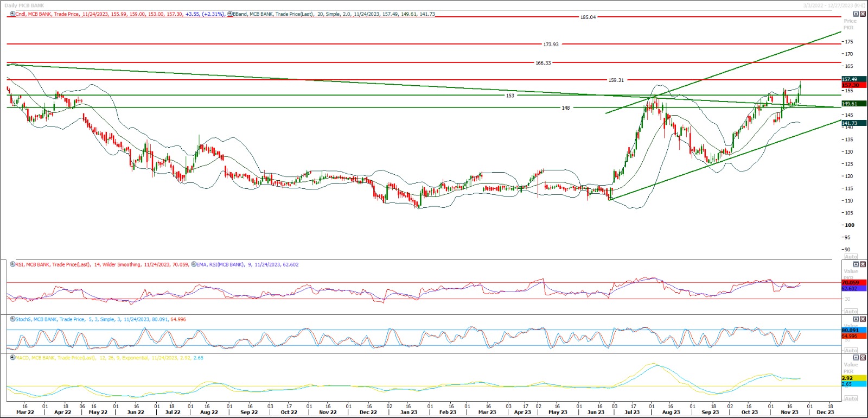This screenshot has height=418, width=868.
Task: Click the clock icon beside StochS label
Action: pos(12,319)
